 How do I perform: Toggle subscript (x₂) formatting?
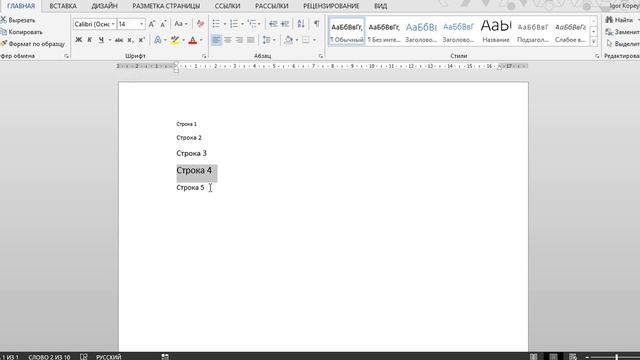pyautogui.click(x=130, y=40)
